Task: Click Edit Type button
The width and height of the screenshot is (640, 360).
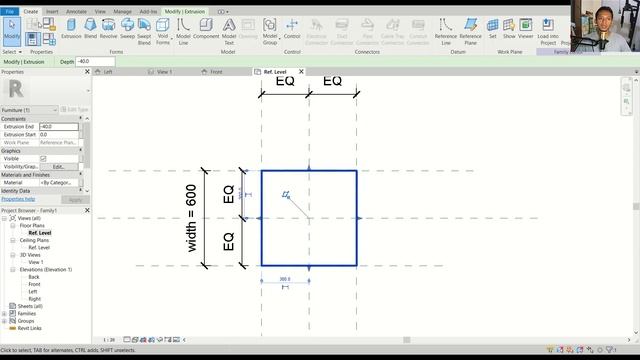Action: point(75,109)
